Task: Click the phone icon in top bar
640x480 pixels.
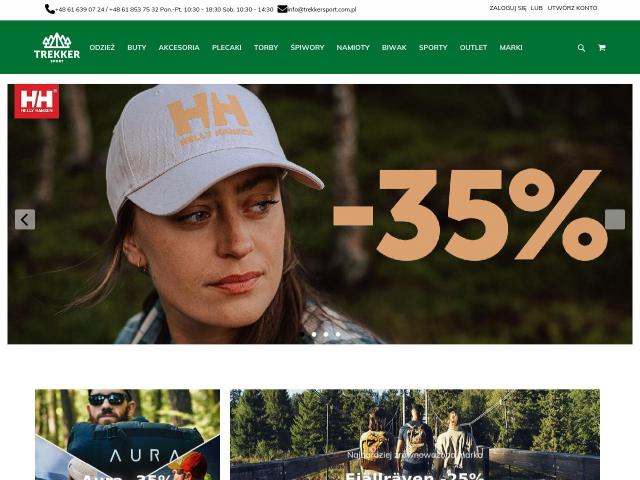Action: [x=50, y=9]
